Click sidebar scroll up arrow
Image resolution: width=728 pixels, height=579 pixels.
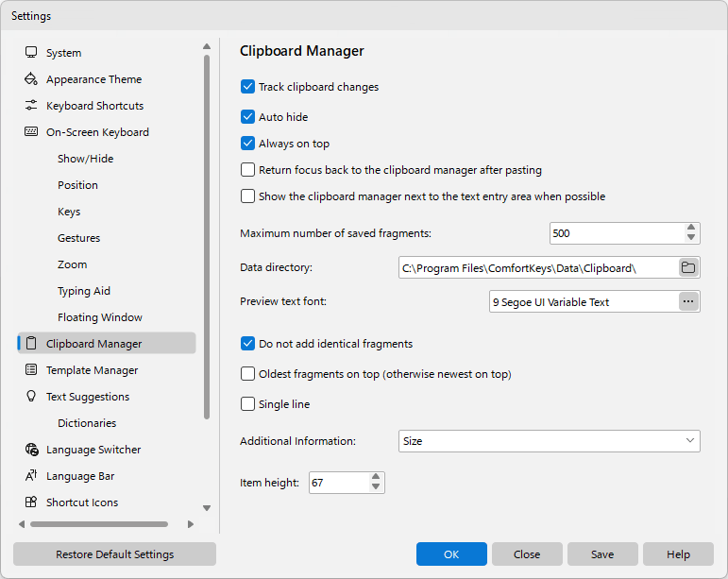pyautogui.click(x=207, y=46)
